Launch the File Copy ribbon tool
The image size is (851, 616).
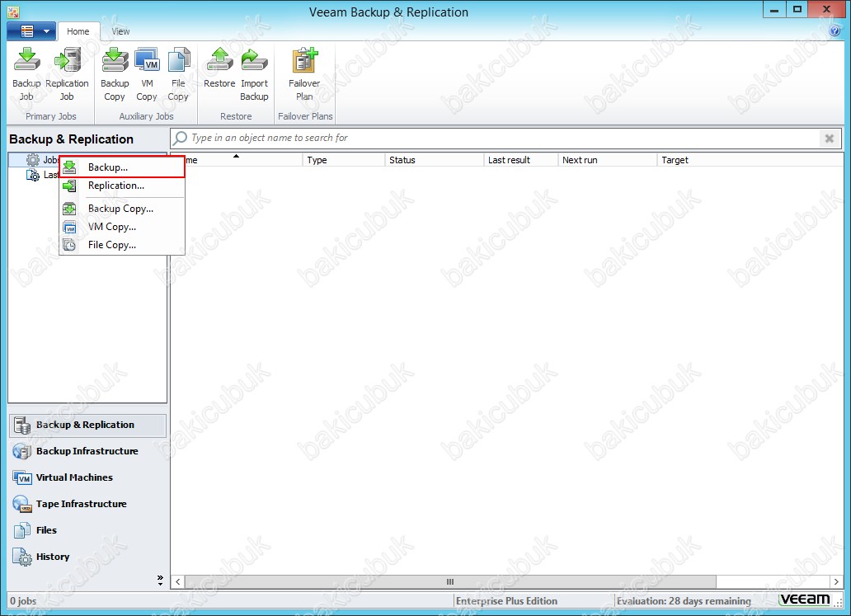pyautogui.click(x=178, y=73)
